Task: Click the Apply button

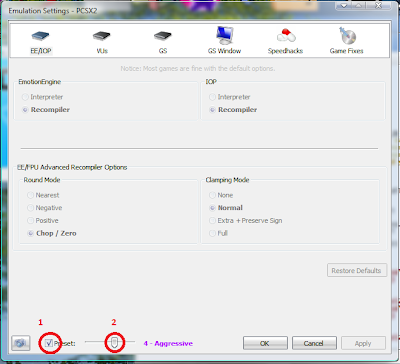Action: click(363, 343)
